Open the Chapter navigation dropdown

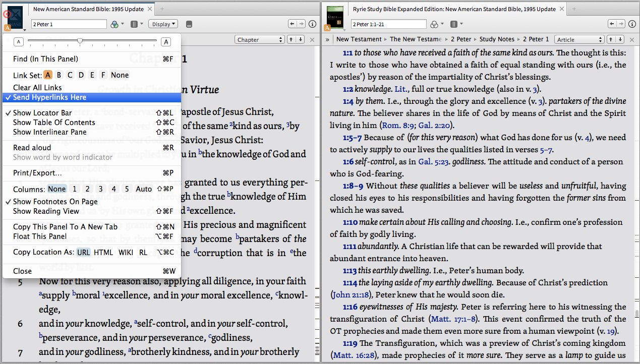[x=260, y=39]
